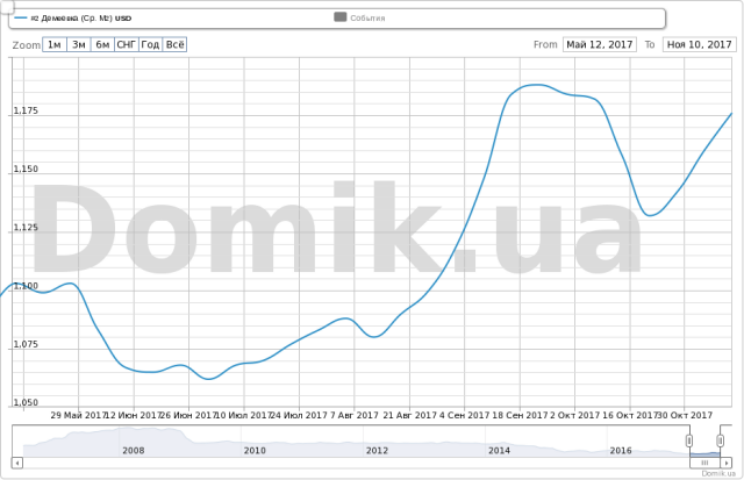Edit the From date field
This screenshot has width=744, height=480.
pos(600,45)
